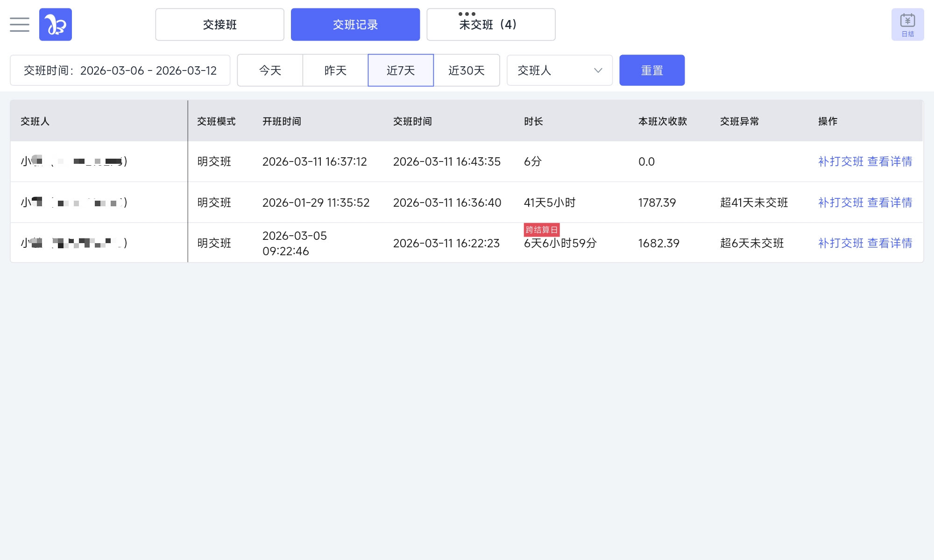Choose the 近30天 date range
The height and width of the screenshot is (560, 934).
point(467,70)
